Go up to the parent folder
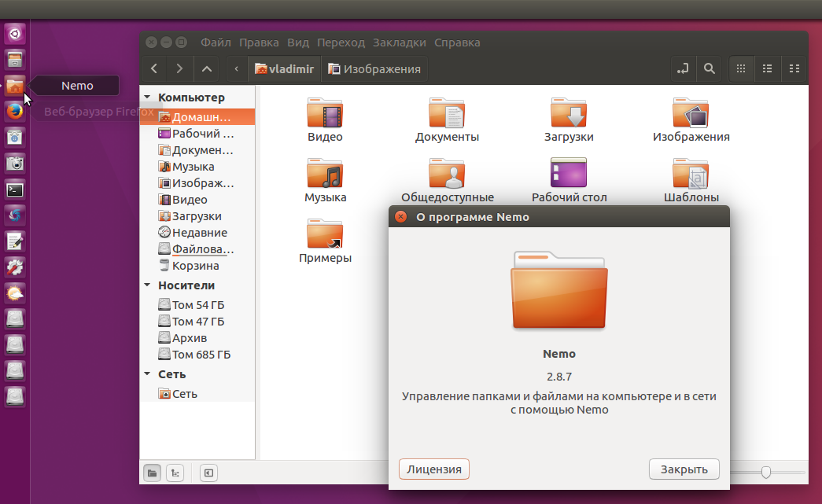Image resolution: width=822 pixels, height=504 pixels. coord(207,68)
